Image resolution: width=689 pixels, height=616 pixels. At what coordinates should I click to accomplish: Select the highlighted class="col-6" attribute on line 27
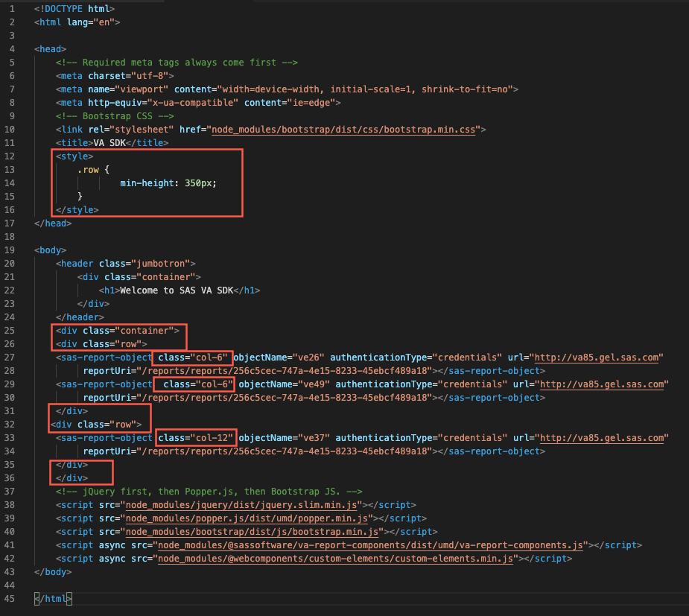point(191,357)
